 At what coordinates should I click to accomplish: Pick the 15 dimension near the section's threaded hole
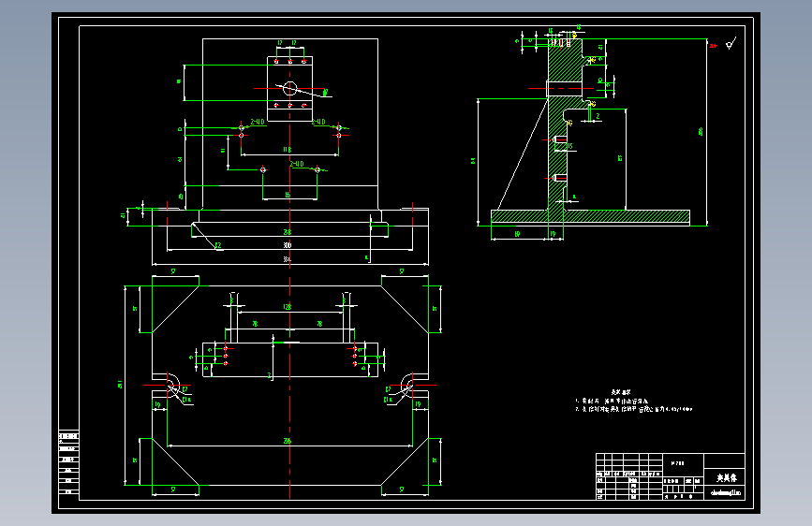(569, 147)
